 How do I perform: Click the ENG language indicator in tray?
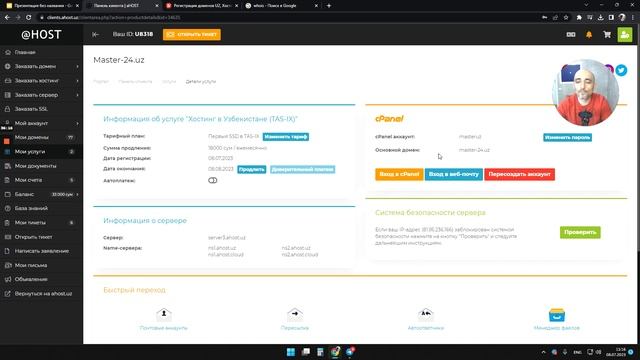pyautogui.click(x=578, y=352)
